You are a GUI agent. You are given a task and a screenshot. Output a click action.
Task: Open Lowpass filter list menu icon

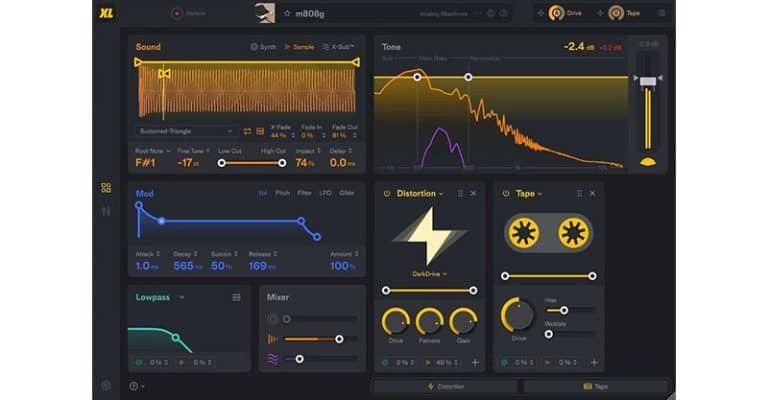[236, 297]
